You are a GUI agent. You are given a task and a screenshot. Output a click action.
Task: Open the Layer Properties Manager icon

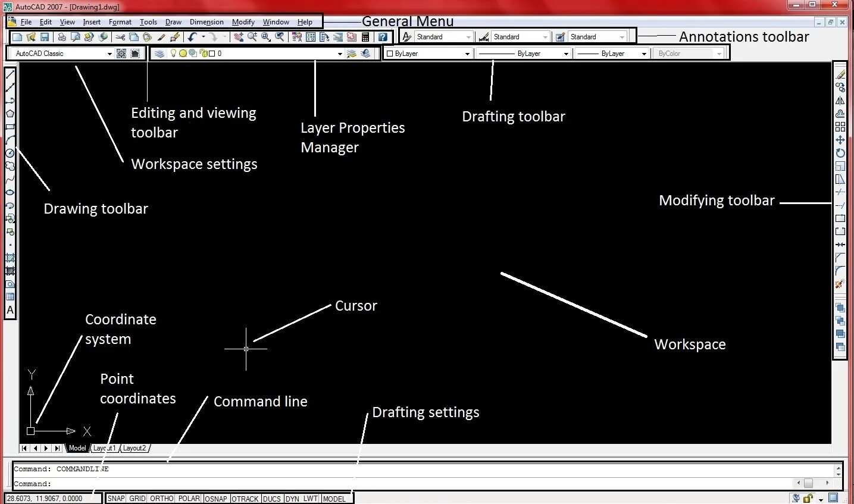click(x=159, y=54)
